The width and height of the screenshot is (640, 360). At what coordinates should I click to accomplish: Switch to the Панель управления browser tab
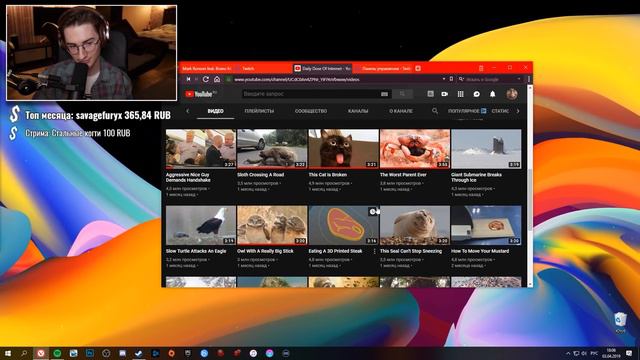point(383,69)
